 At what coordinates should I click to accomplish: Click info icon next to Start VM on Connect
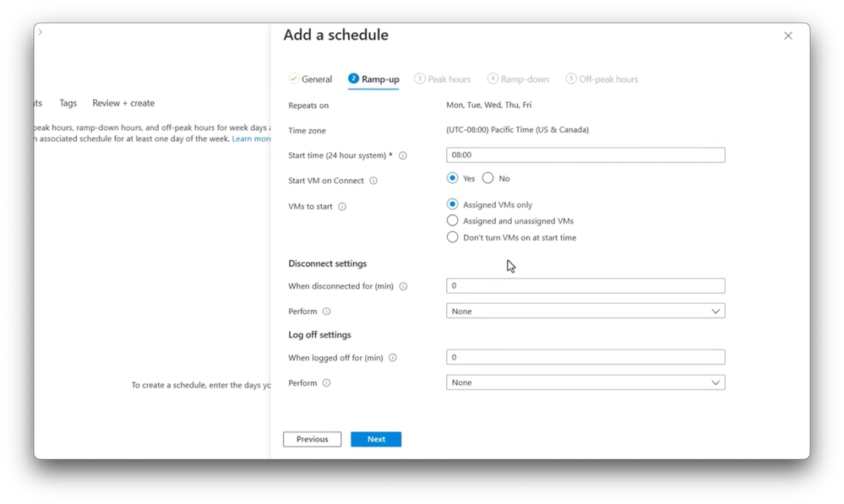coord(373,181)
